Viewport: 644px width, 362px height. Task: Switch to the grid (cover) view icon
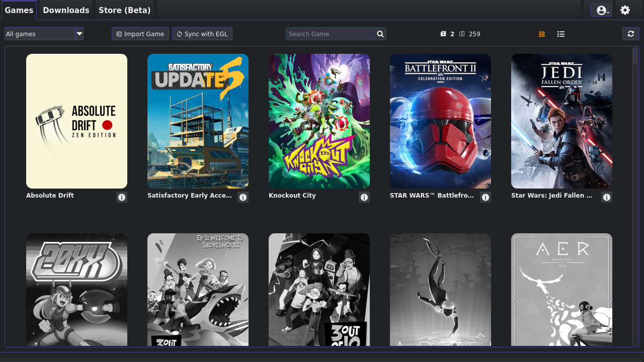(542, 34)
